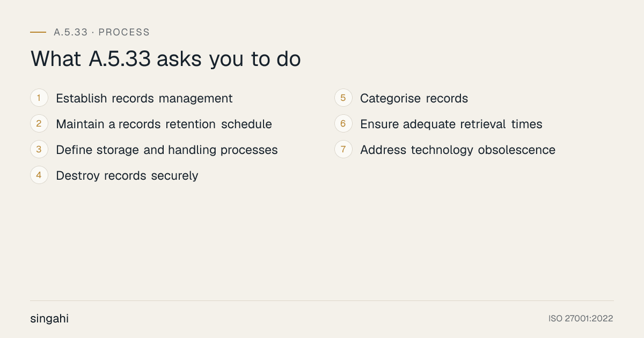Click the number 4 circle badge
The image size is (644, 338).
(x=39, y=175)
